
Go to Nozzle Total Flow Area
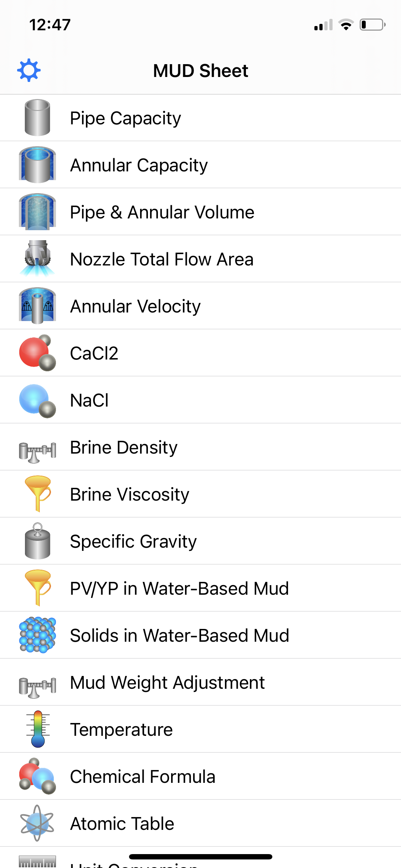[161, 259]
